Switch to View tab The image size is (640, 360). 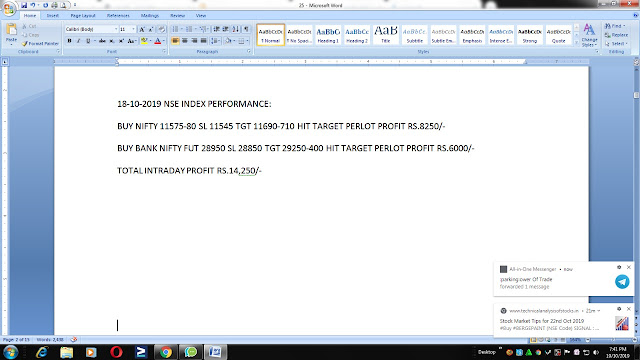201,16
